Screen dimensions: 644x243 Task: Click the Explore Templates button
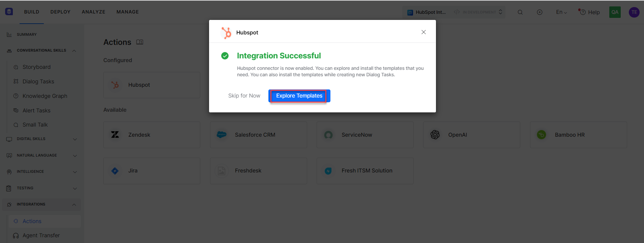tap(299, 96)
